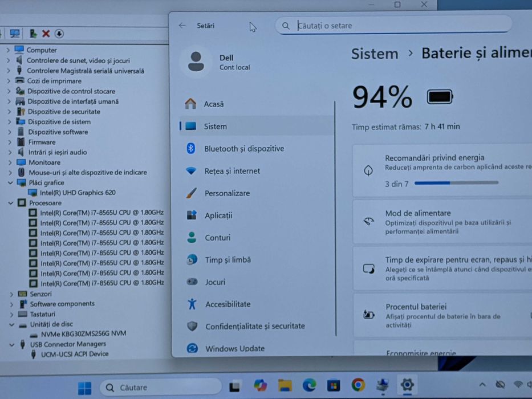
Task: Launch Google Chrome from the taskbar
Action: click(358, 385)
